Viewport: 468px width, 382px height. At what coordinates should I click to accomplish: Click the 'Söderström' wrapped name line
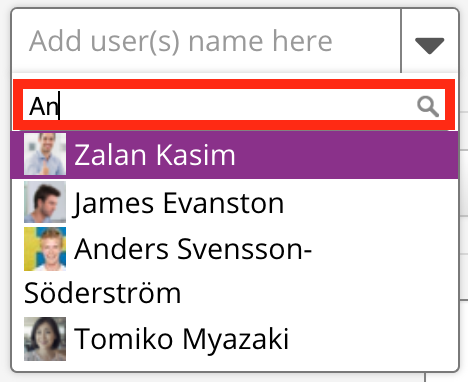103,293
